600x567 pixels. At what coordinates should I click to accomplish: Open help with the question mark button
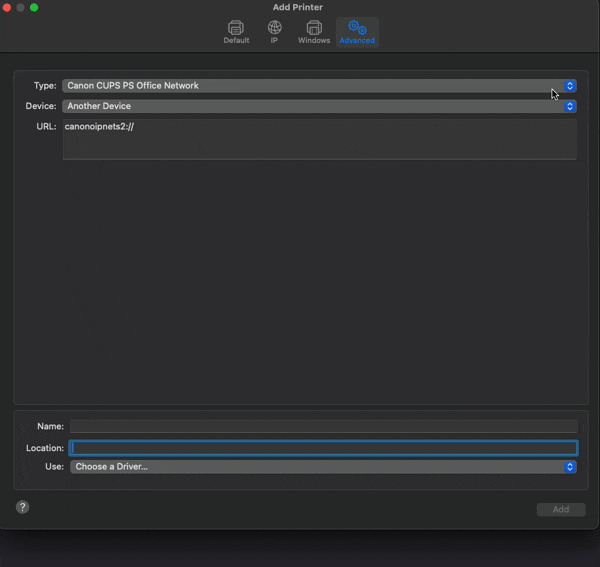pyautogui.click(x=22, y=507)
